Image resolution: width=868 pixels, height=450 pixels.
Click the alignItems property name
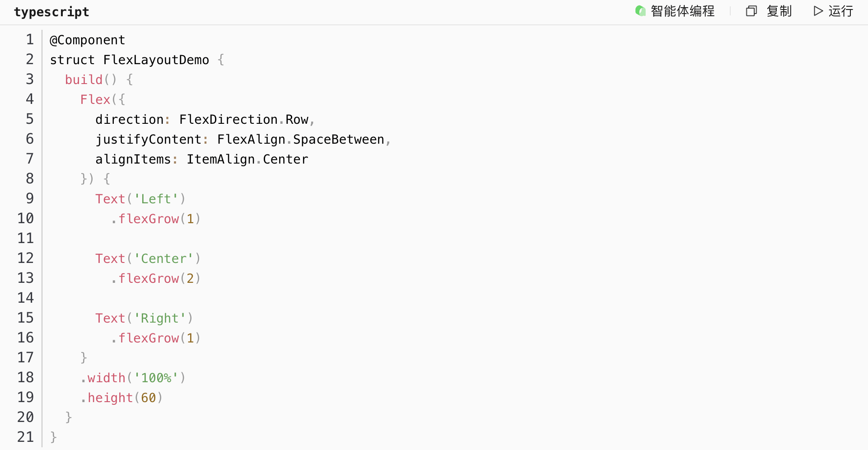point(133,159)
